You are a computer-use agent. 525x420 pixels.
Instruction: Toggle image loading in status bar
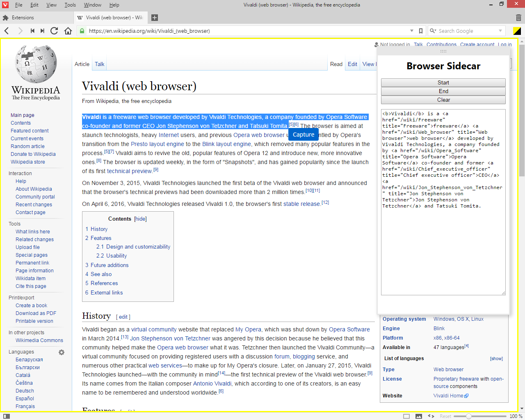tap(419, 416)
